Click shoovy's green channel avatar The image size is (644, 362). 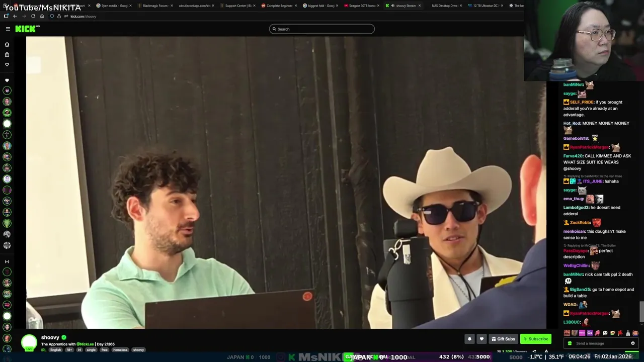(29, 342)
